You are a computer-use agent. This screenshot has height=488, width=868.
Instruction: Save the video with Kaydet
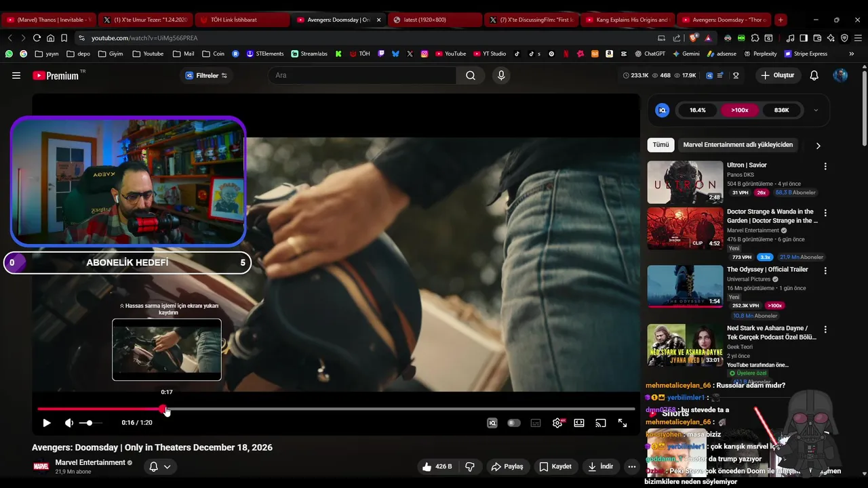(x=556, y=466)
